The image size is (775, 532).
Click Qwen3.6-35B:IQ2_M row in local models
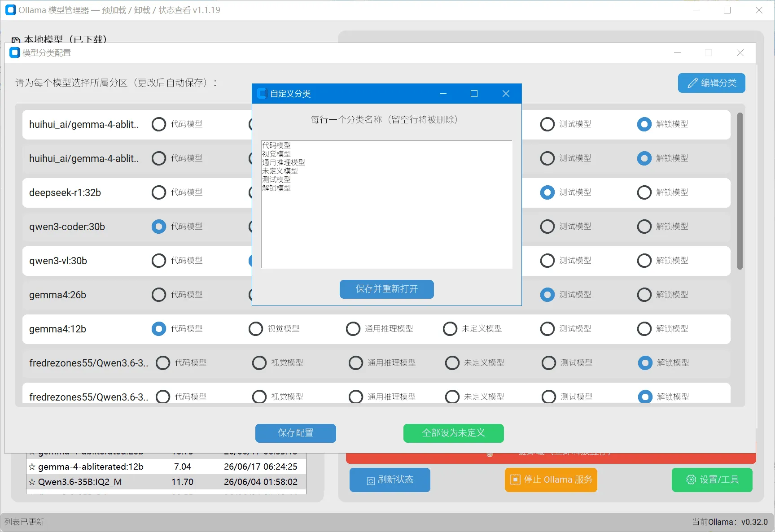click(166, 482)
